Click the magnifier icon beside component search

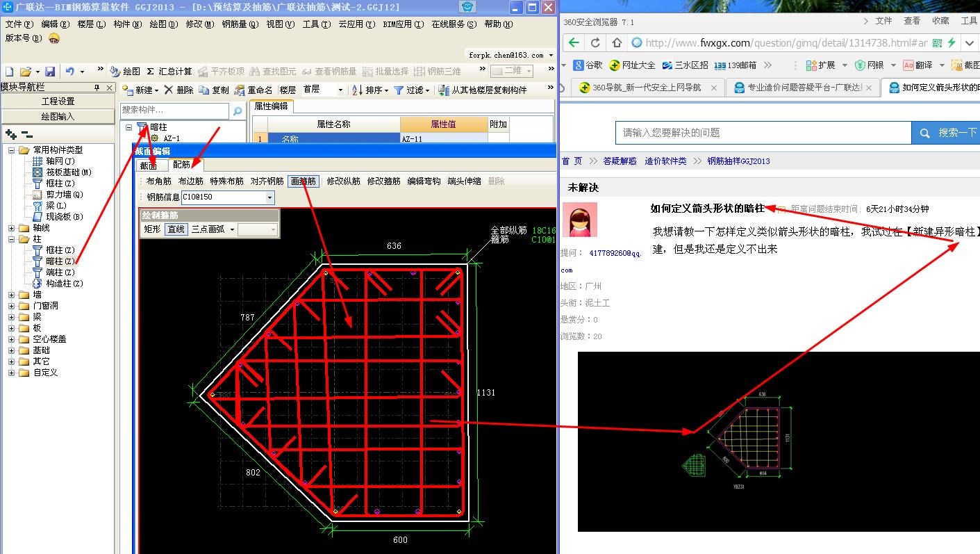238,111
